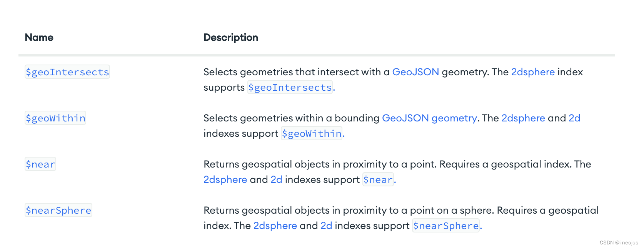The height and width of the screenshot is (249, 644).
Task: Open the $geoWithin operator in Name column
Action: pyautogui.click(x=55, y=118)
